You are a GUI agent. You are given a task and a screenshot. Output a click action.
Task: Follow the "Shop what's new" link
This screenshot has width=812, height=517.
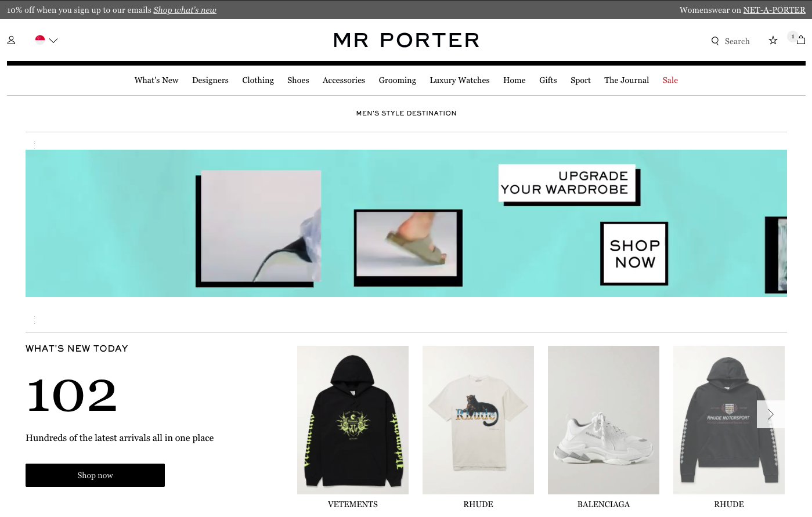(185, 10)
